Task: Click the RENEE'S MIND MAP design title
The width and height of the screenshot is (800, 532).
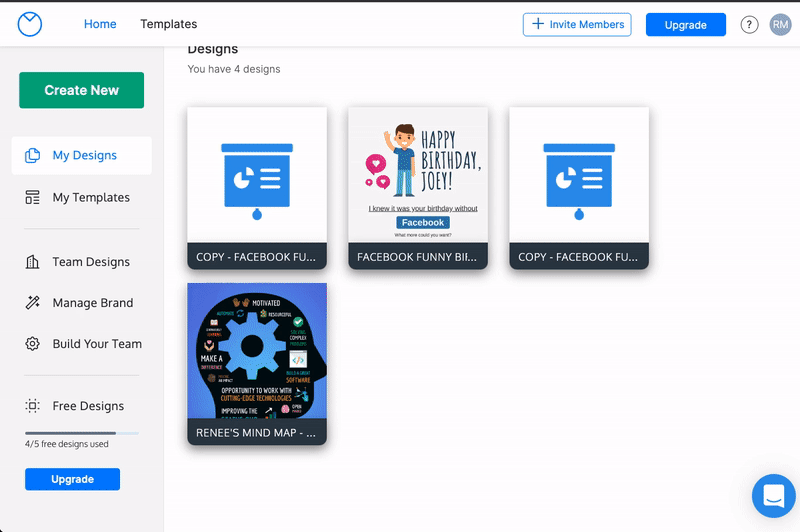Action: [x=256, y=433]
